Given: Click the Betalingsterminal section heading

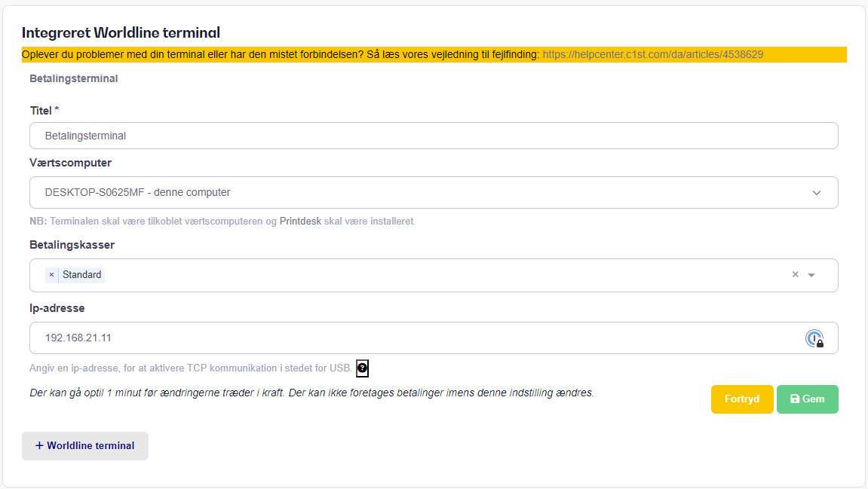Looking at the screenshot, I should [x=74, y=78].
